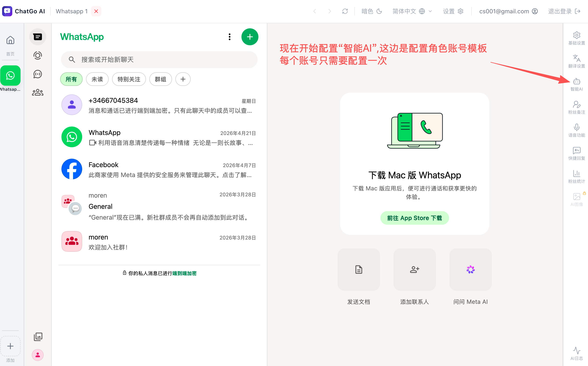The height and width of the screenshot is (366, 588).
Task: Click the 端到端加密 link
Action: 184,273
